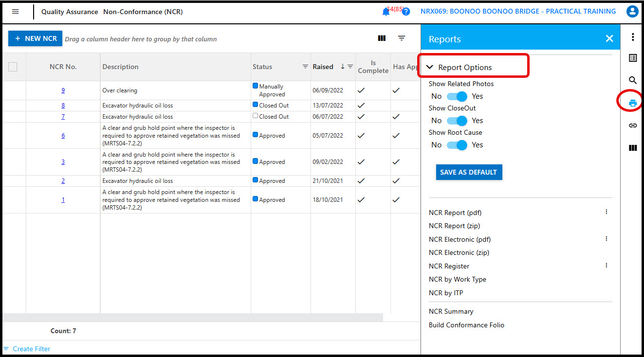Open the notifications bell
This screenshot has width=644, height=357.
point(386,12)
